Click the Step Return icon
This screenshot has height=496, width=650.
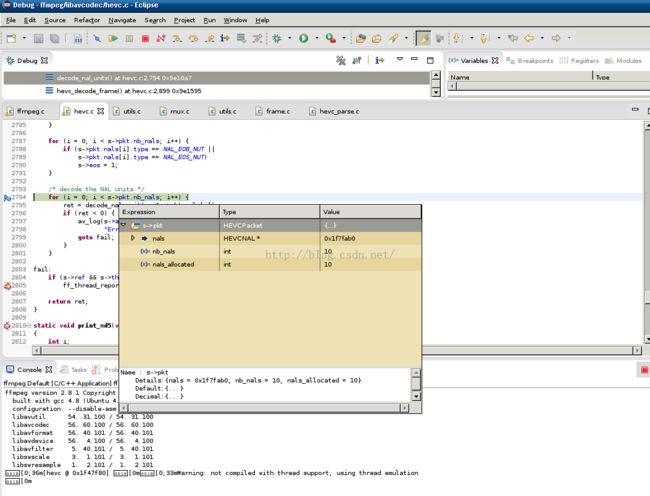209,39
